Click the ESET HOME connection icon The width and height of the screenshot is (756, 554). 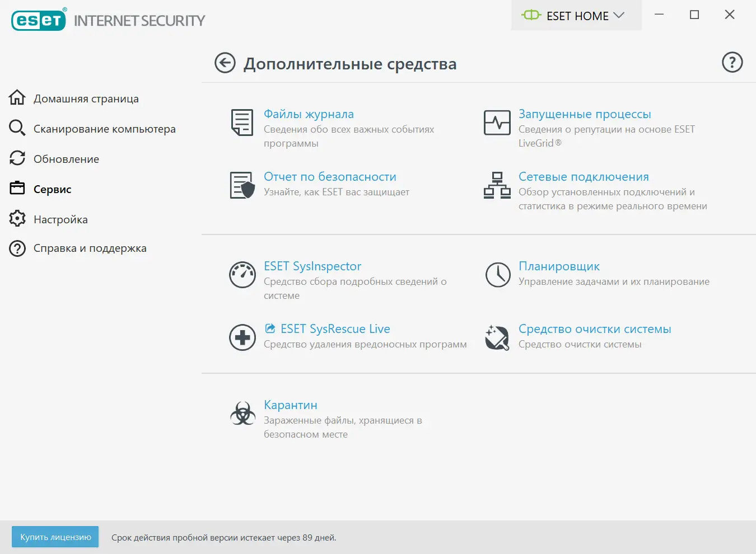pyautogui.click(x=531, y=15)
